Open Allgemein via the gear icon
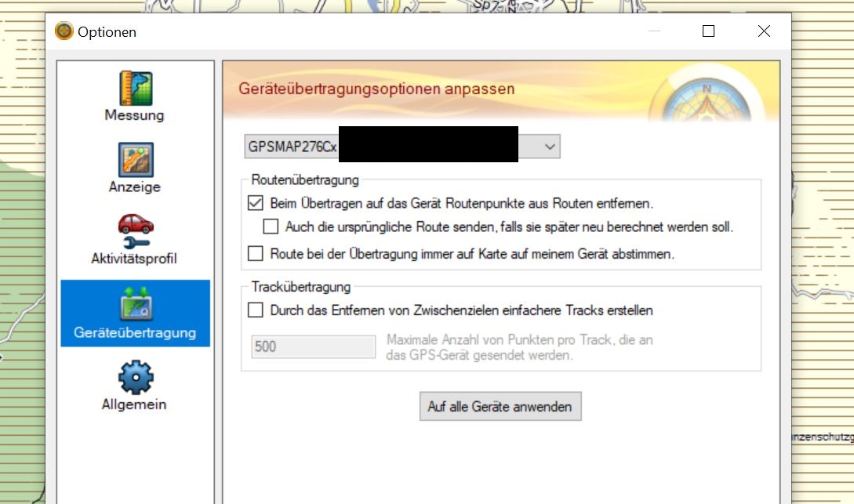The width and height of the screenshot is (854, 504). (x=135, y=377)
